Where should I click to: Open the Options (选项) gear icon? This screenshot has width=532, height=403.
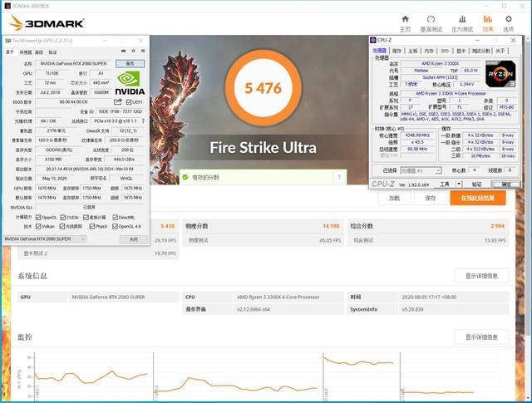[x=509, y=18]
